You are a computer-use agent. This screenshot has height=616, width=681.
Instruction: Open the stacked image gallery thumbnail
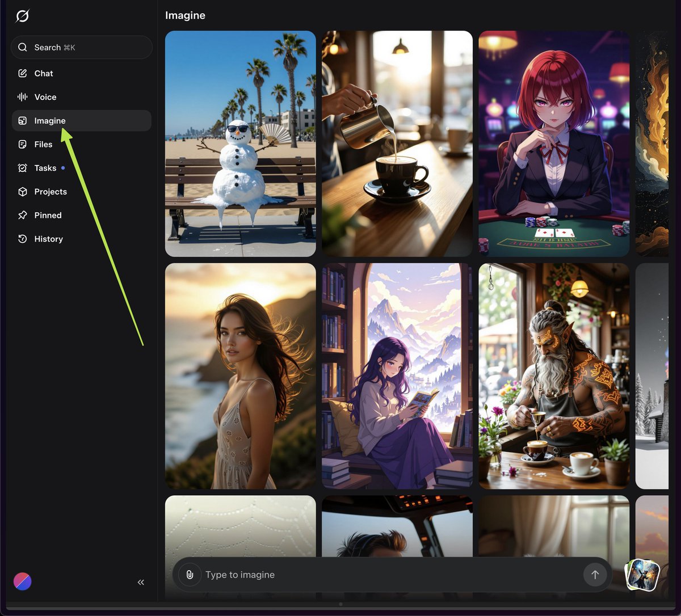click(642, 575)
